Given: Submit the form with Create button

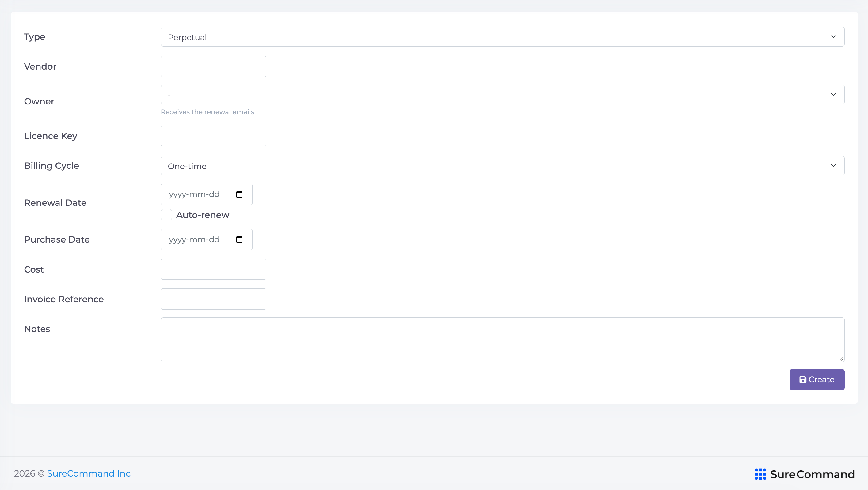Looking at the screenshot, I should [817, 379].
